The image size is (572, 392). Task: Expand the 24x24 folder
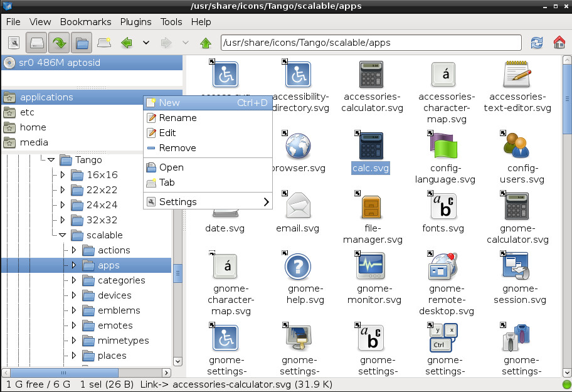pyautogui.click(x=62, y=205)
